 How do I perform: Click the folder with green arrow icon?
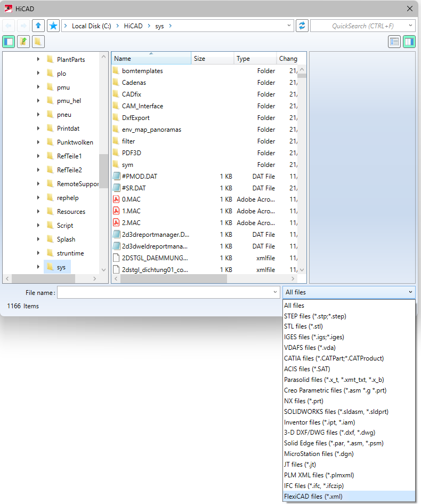tap(23, 42)
